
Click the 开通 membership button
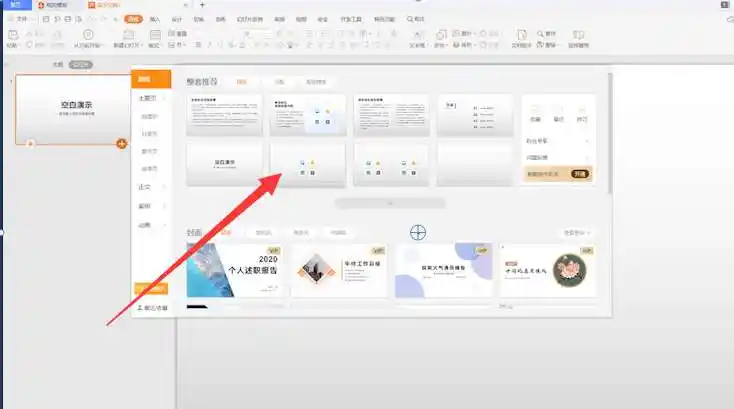pos(579,173)
